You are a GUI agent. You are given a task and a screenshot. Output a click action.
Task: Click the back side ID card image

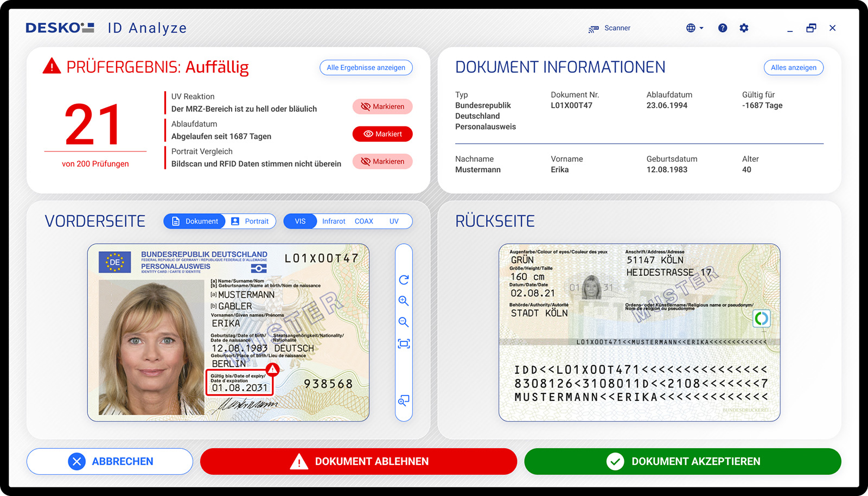[640, 333]
